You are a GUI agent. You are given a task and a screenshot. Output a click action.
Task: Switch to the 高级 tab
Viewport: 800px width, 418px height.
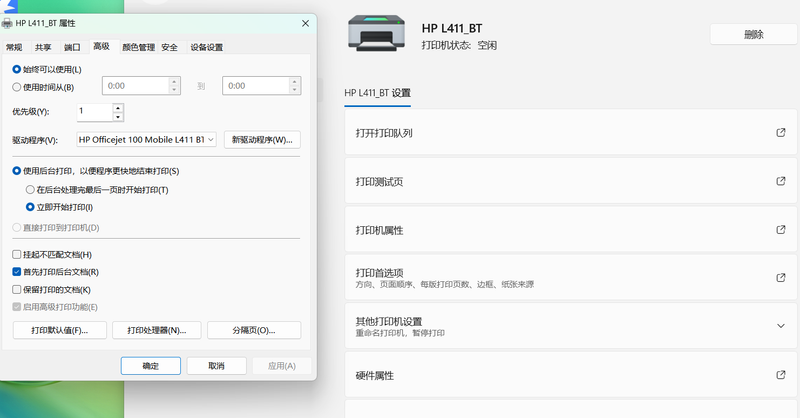pos(102,46)
